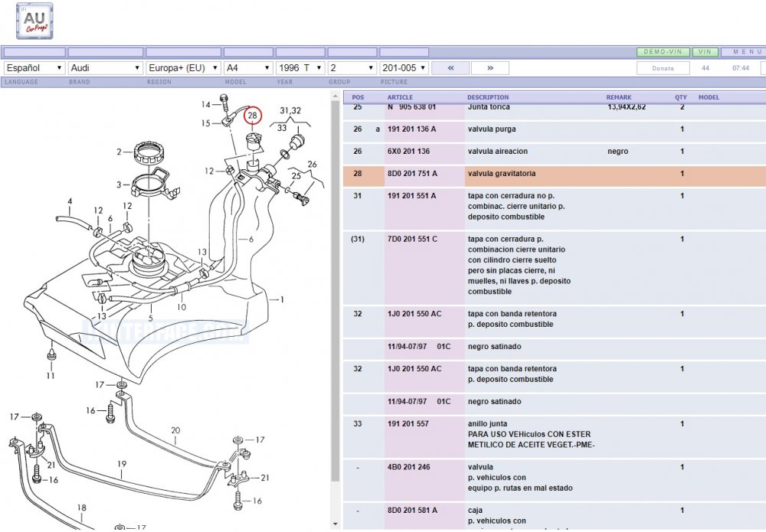This screenshot has width=766, height=532.
Task: Open the Picture dropdown showing 201-005
Action: (x=404, y=68)
